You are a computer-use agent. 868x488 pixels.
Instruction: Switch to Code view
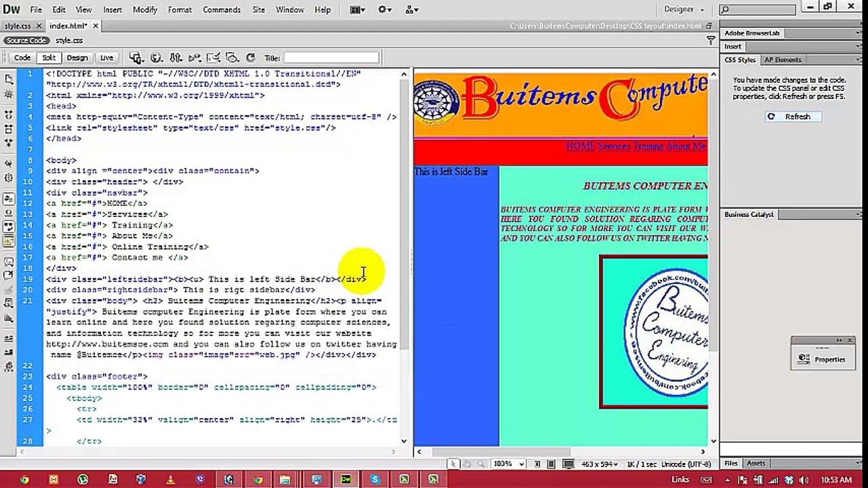point(22,58)
